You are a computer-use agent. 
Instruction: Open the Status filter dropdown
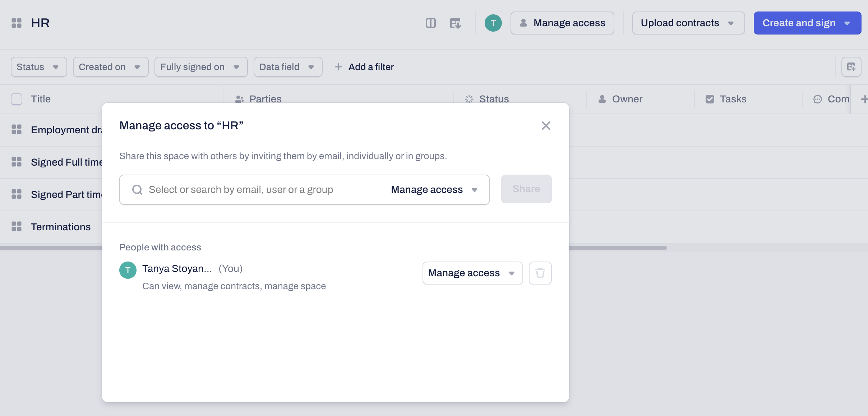coord(38,67)
